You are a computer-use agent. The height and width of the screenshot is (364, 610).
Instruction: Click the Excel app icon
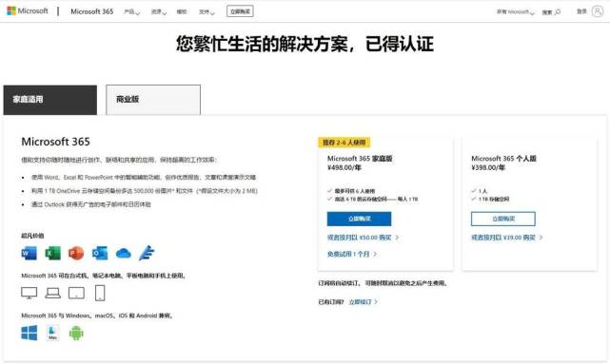tap(53, 254)
